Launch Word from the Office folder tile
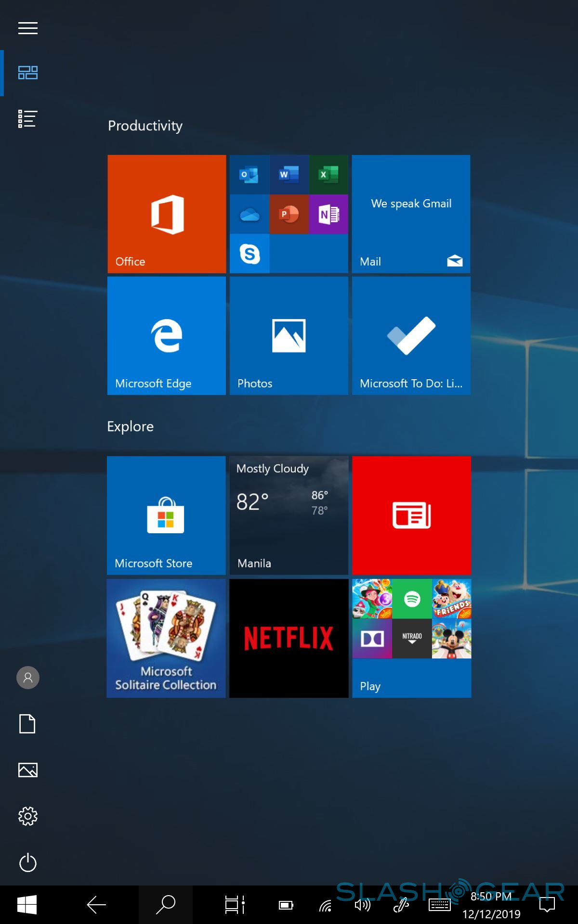The height and width of the screenshot is (924, 578). point(289,175)
